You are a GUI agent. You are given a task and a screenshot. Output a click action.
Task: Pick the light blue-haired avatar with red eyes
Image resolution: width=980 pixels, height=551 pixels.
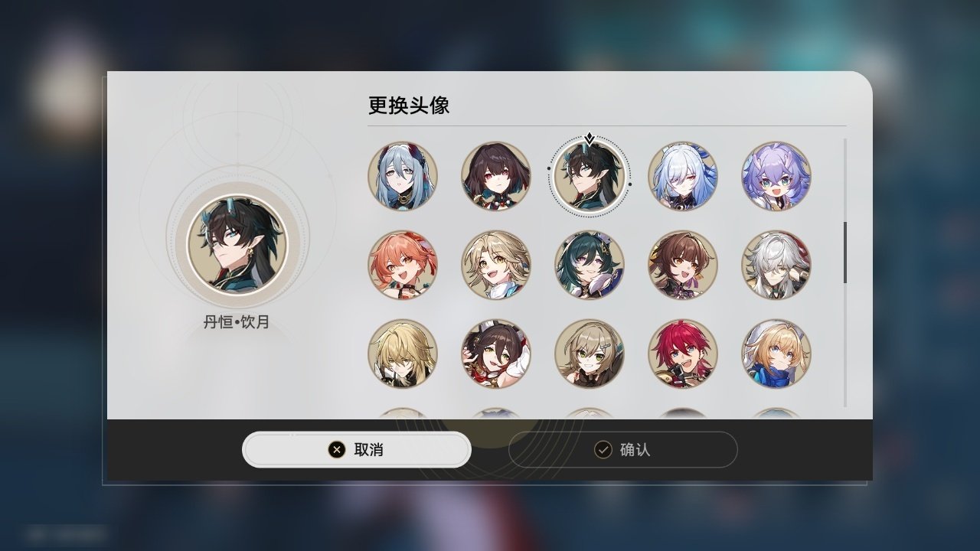(x=683, y=176)
